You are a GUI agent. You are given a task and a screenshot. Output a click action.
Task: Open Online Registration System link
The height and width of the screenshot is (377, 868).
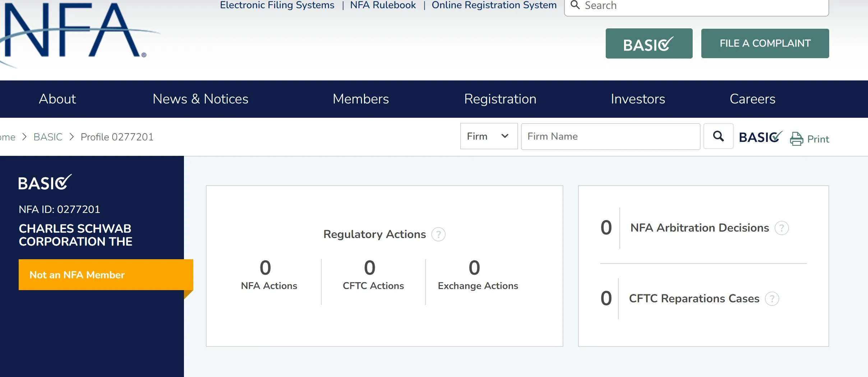pos(494,5)
